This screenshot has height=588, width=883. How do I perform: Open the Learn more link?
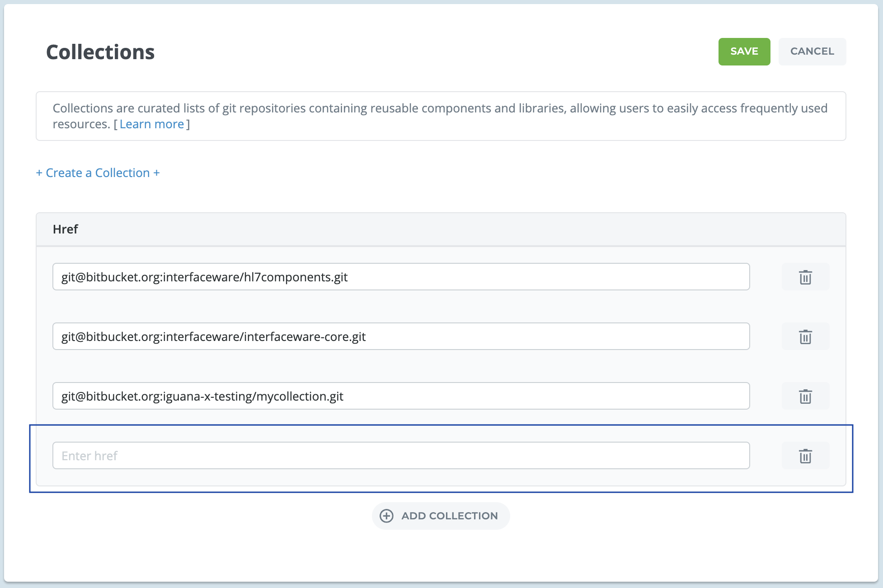(151, 124)
